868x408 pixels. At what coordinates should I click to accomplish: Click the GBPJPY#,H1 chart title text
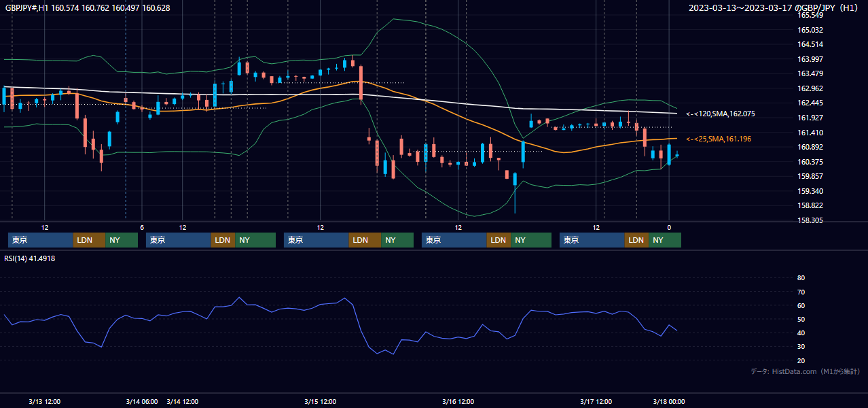coord(87,8)
